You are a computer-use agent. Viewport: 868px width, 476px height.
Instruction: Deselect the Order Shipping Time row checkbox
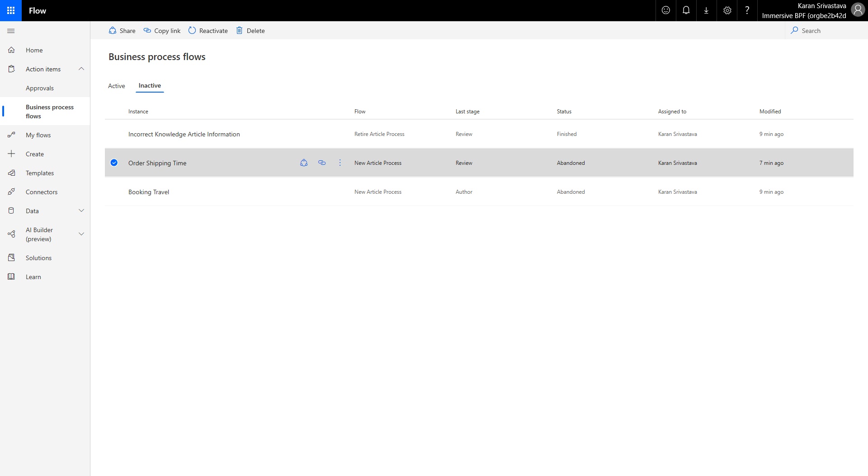(x=114, y=163)
